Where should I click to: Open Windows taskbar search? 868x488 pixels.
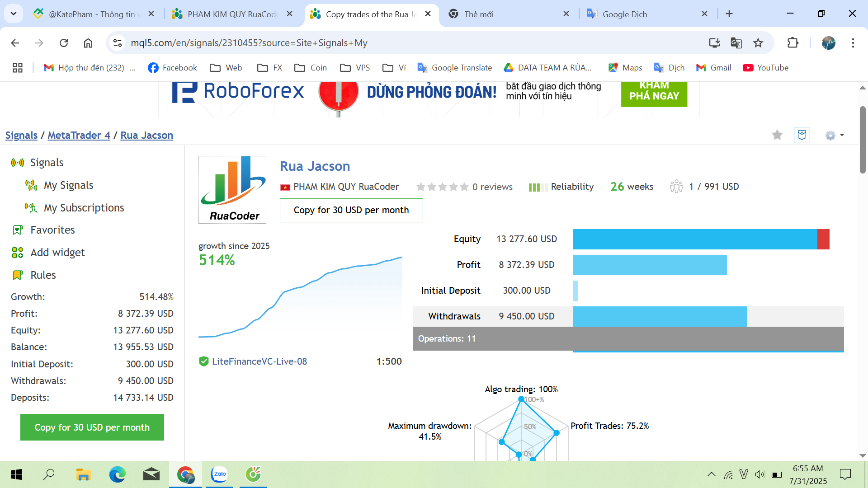point(49,474)
